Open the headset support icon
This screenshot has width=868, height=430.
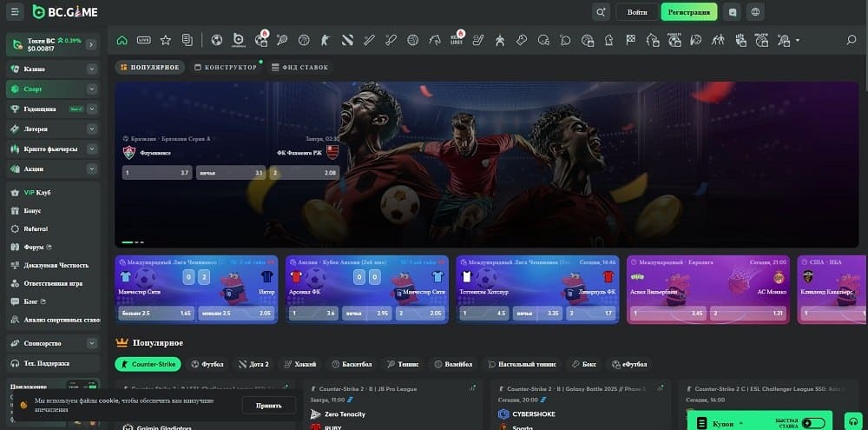pos(853,421)
